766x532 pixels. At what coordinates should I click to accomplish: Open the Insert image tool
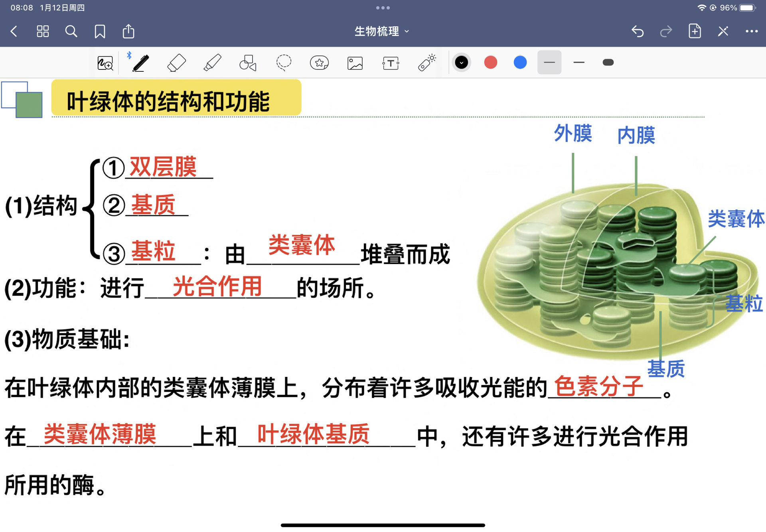355,62
